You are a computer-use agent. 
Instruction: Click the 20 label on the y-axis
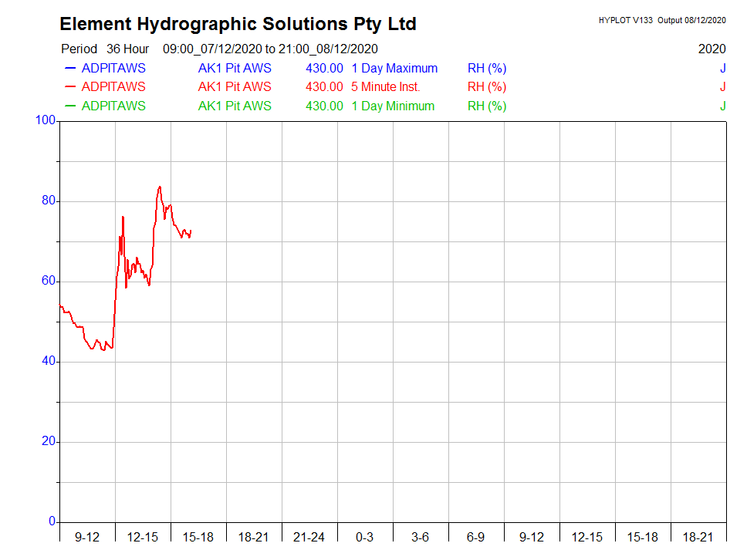(x=49, y=441)
